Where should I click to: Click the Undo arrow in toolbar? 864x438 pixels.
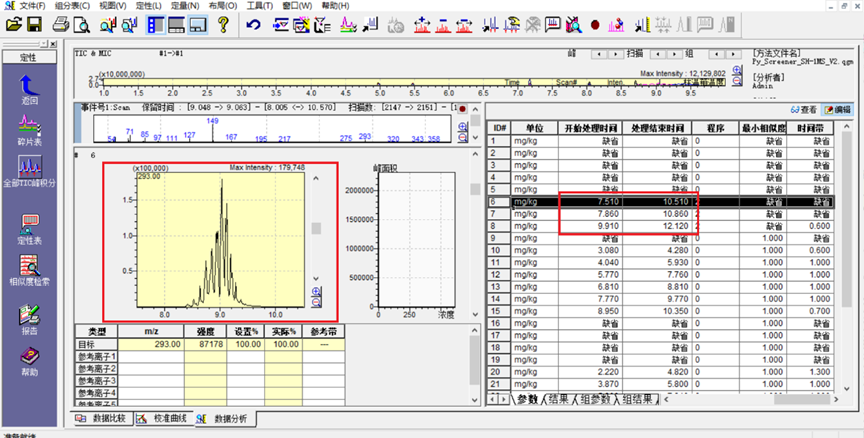(x=252, y=23)
